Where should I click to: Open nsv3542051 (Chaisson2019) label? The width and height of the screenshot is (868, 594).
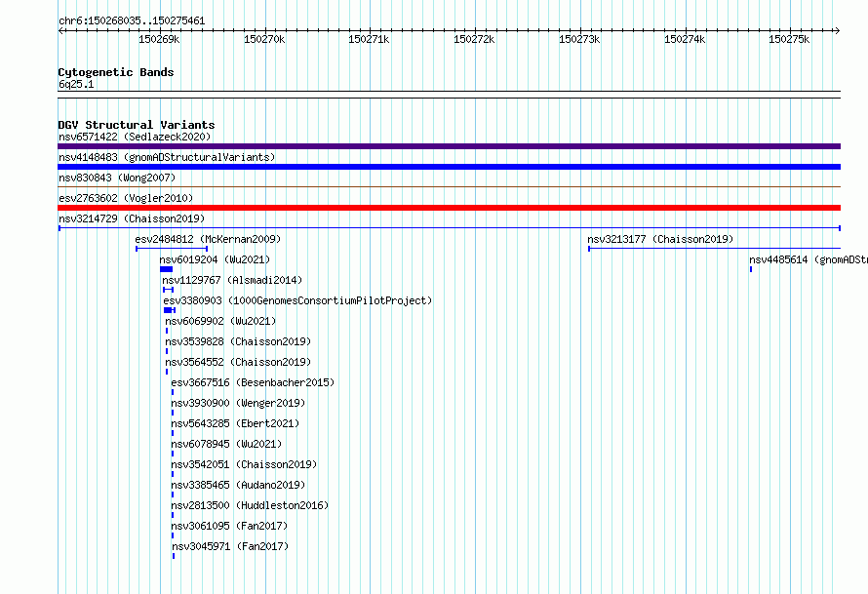tap(244, 464)
